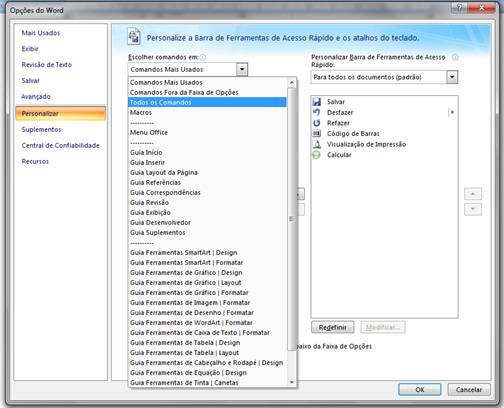Click the Salvar floppy disk icon
Image resolution: width=504 pixels, height=408 pixels.
pyautogui.click(x=317, y=102)
